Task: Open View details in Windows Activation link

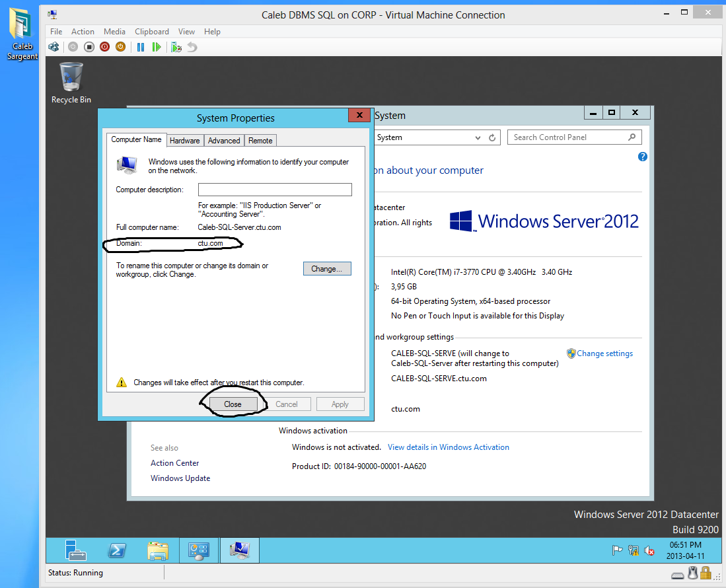Action: tap(448, 447)
